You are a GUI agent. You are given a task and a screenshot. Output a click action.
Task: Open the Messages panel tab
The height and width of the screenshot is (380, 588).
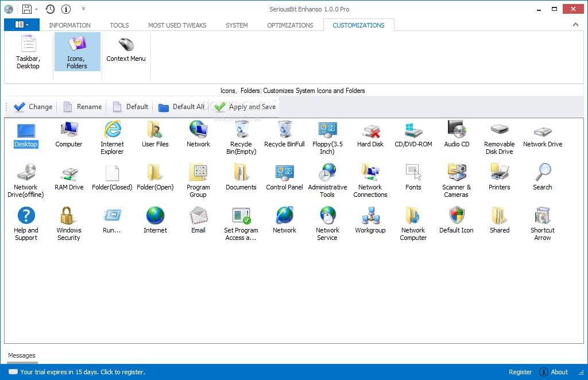point(22,355)
